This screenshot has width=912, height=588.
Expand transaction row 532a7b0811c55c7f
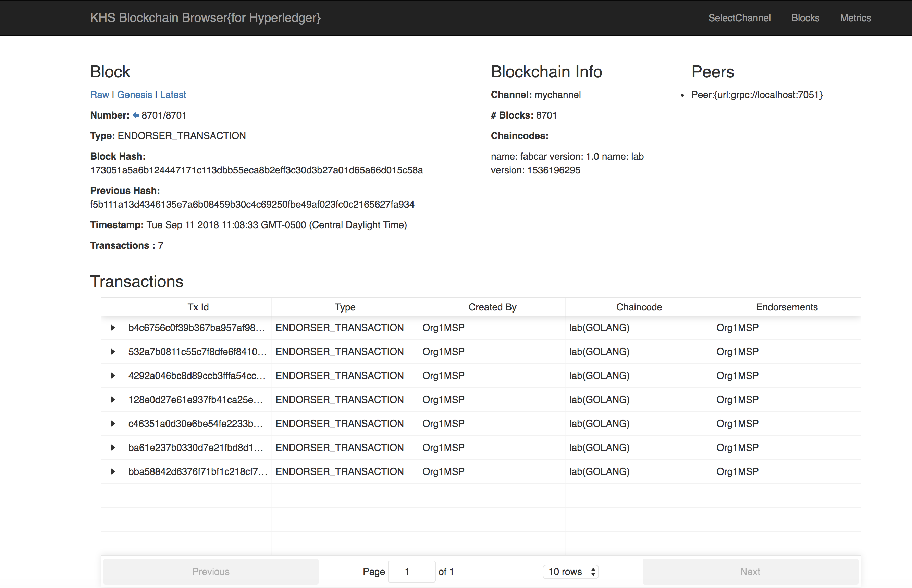pyautogui.click(x=113, y=352)
